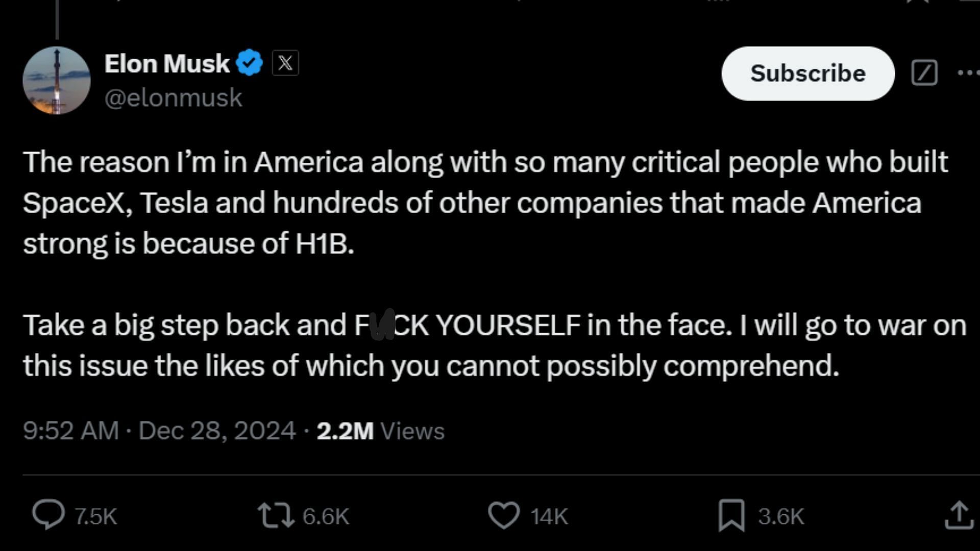Image resolution: width=980 pixels, height=551 pixels.
Task: Click the 6.6K reposts count
Action: (326, 516)
